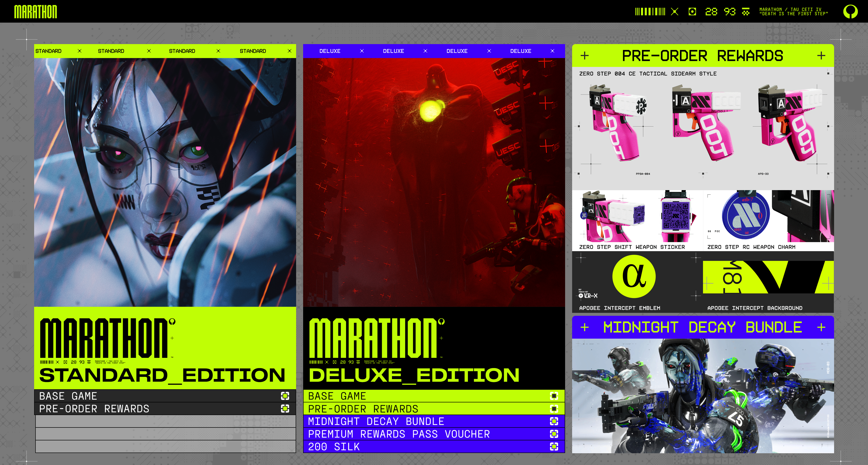Expand Midnight Decay Bundle with left plus sign

[x=585, y=327]
